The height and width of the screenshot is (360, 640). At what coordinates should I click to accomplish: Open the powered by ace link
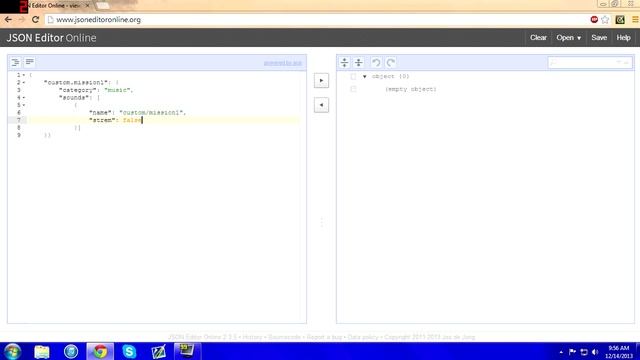(x=282, y=63)
